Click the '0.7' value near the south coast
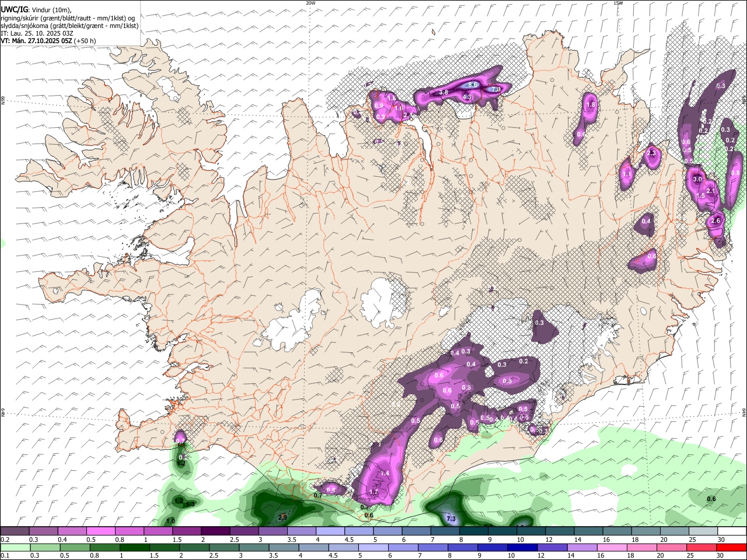 (318, 496)
